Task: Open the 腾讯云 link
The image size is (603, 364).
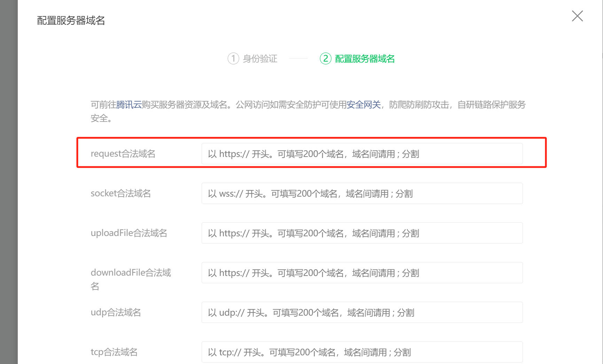Action: [128, 105]
